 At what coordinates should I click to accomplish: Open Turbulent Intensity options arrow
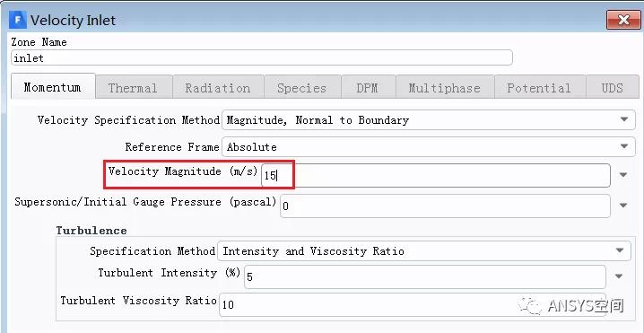(x=619, y=276)
